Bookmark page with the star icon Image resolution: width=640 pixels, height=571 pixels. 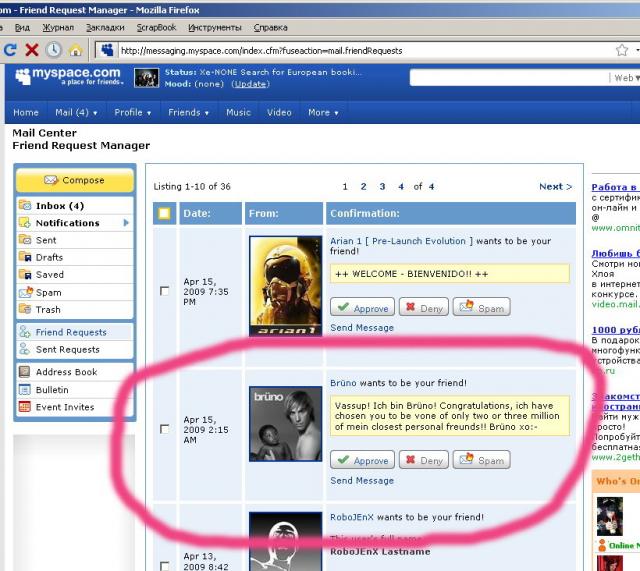622,50
